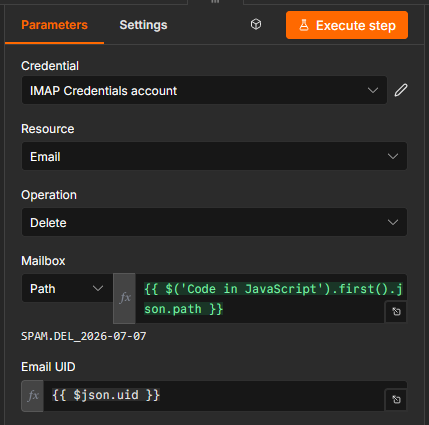Image resolution: width=429 pixels, height=425 pixels.
Task: Click the Mailbox label
Action: [43, 261]
